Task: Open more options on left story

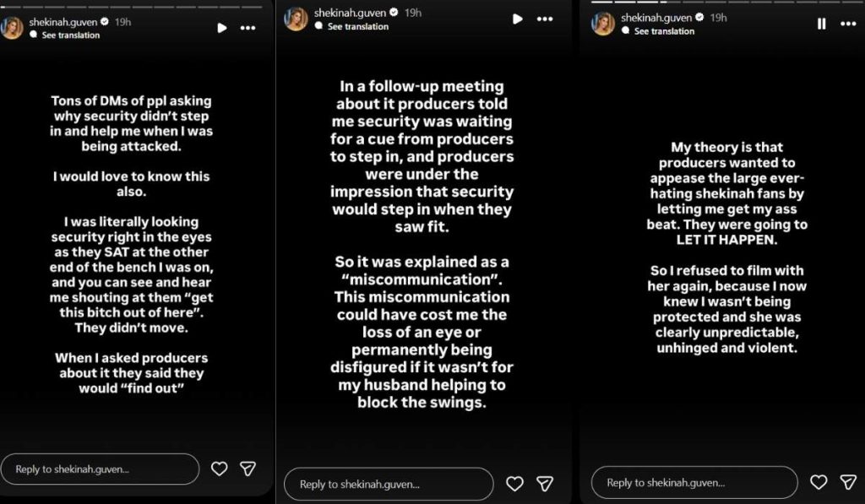Action: (x=248, y=28)
